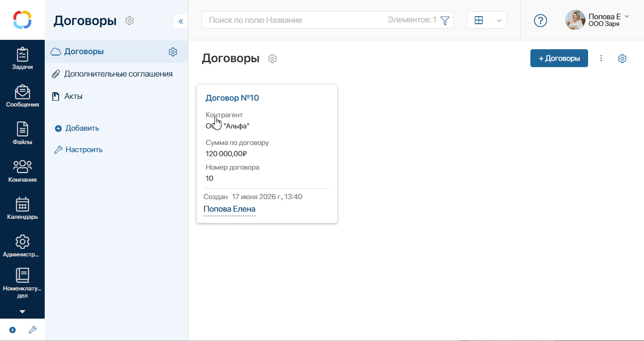Select Дополнительные соглашения in navigation

[x=119, y=74]
